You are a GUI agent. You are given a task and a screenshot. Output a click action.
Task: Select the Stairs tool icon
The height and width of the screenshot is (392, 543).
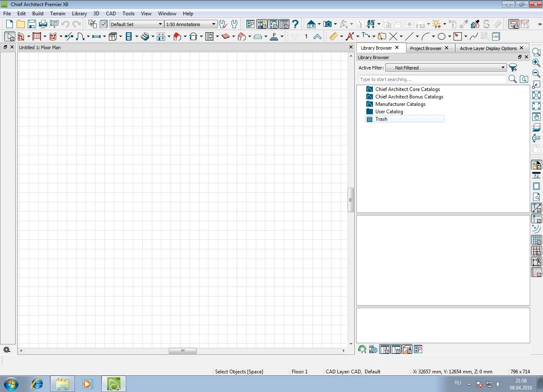coord(145,36)
